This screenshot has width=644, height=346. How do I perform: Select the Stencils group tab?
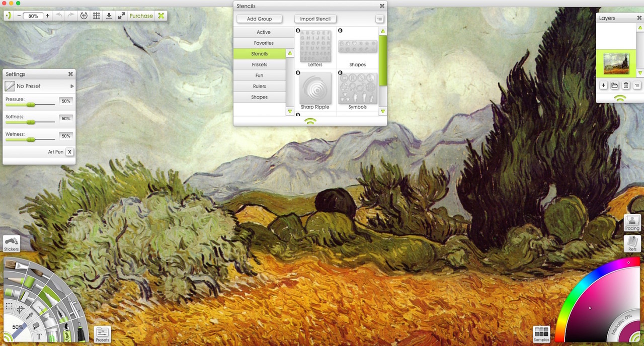(260, 54)
